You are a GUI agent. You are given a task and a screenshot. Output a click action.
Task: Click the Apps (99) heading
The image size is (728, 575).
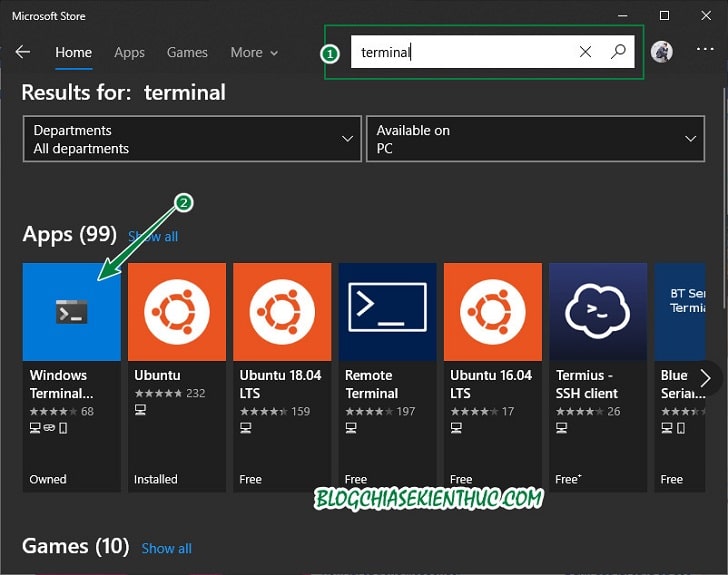[70, 234]
